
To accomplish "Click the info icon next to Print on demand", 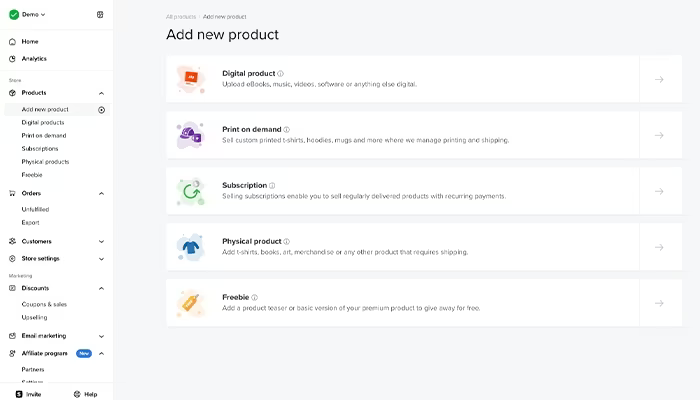I will click(287, 129).
